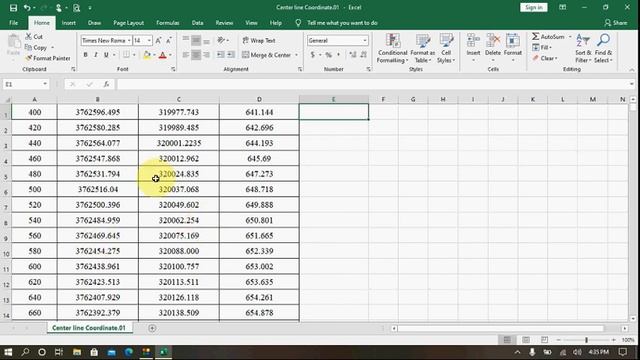This screenshot has height=360, width=640.
Task: Click the Percent Style icon
Action: click(x=328, y=55)
